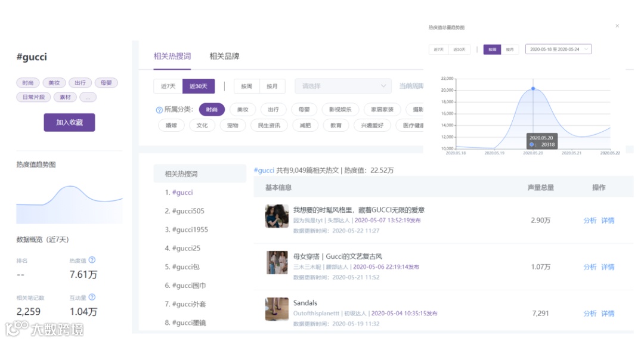Click 详情 for the 母女穿搭 post

click(x=608, y=267)
